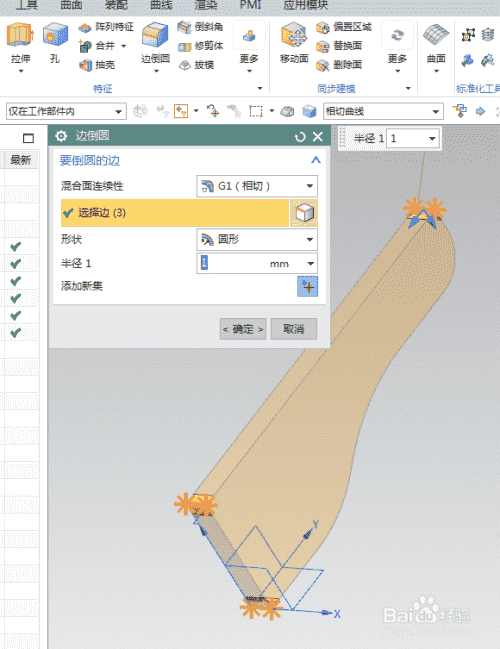Click the last green checkmark in the 最新 column
This screenshot has height=649, width=500.
tap(16, 333)
